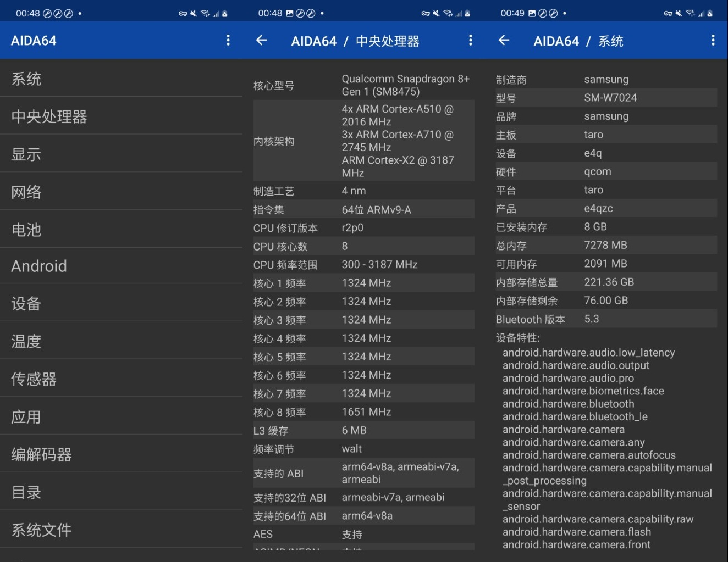
Task: Select the Bluetooth 版本 label
Action: click(530, 319)
